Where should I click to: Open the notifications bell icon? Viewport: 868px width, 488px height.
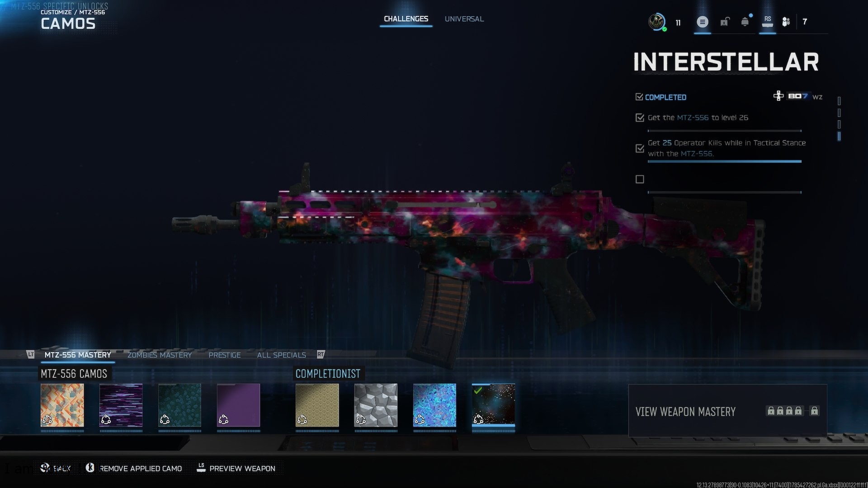(x=745, y=22)
